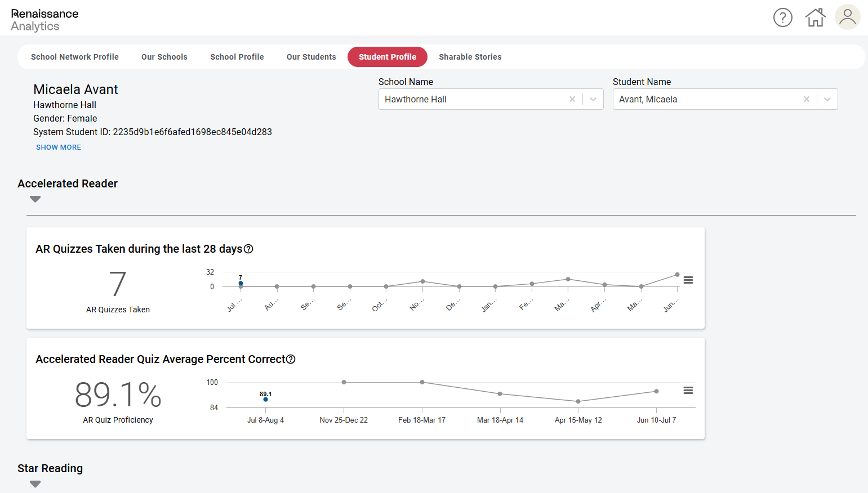The width and height of the screenshot is (868, 493).
Task: Clear the School Name selection
Action: 572,99
